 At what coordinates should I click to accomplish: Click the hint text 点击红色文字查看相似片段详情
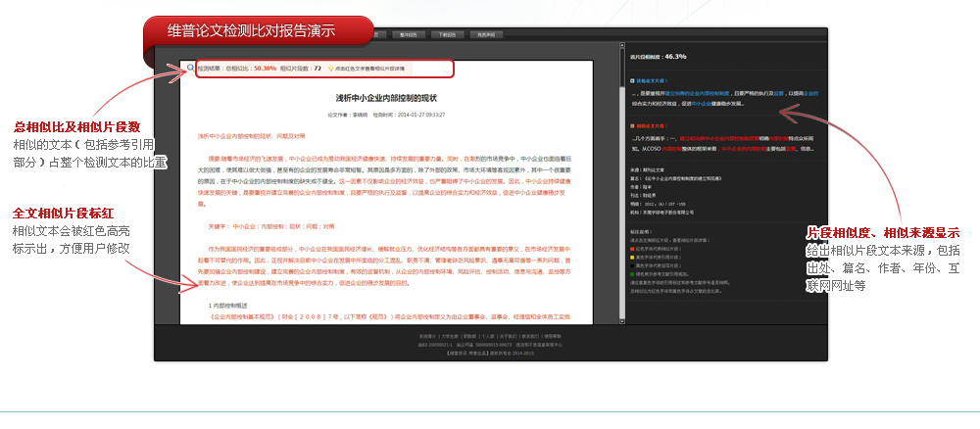[369, 68]
